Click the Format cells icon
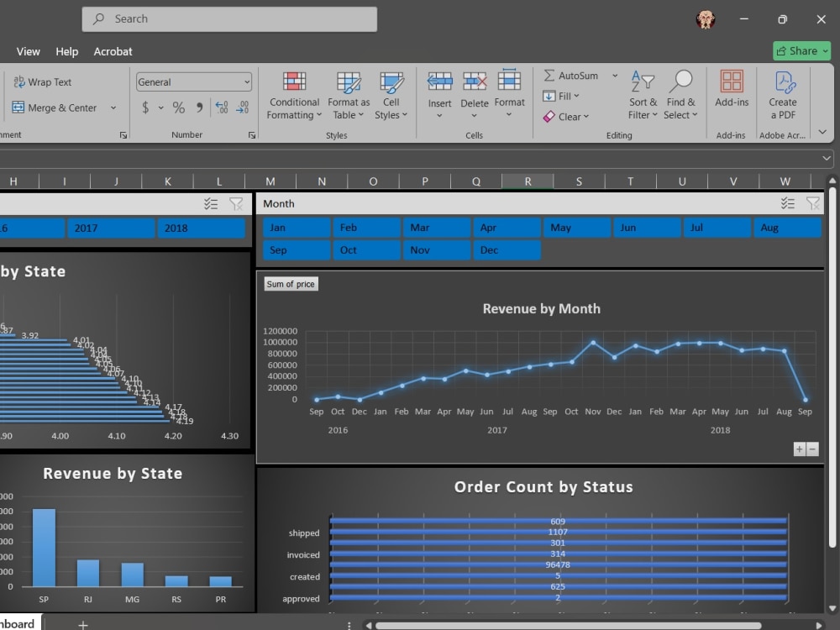 [x=509, y=81]
